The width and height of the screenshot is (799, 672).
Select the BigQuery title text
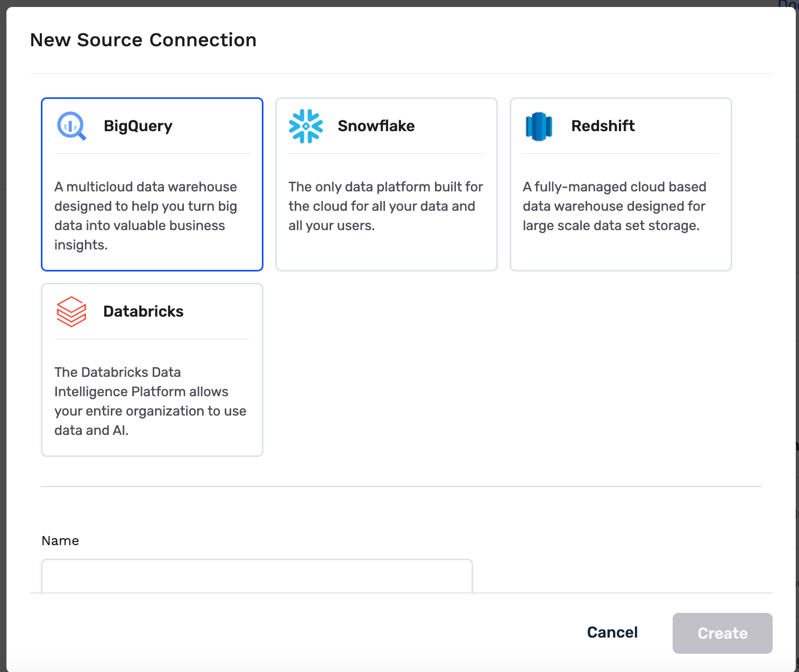[x=138, y=126]
